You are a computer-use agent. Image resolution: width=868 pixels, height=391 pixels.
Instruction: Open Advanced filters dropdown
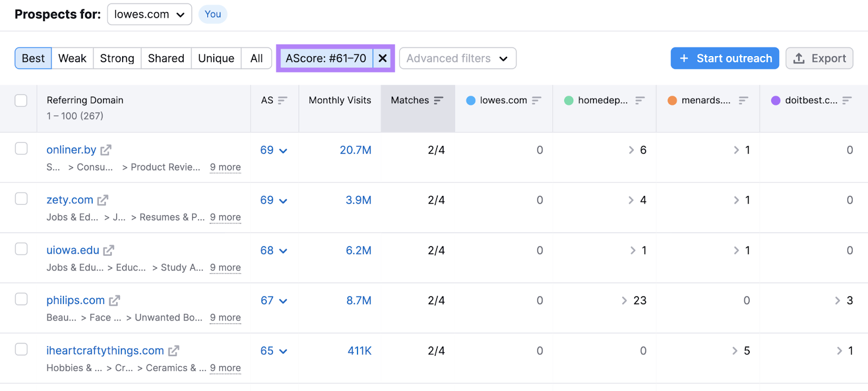458,58
